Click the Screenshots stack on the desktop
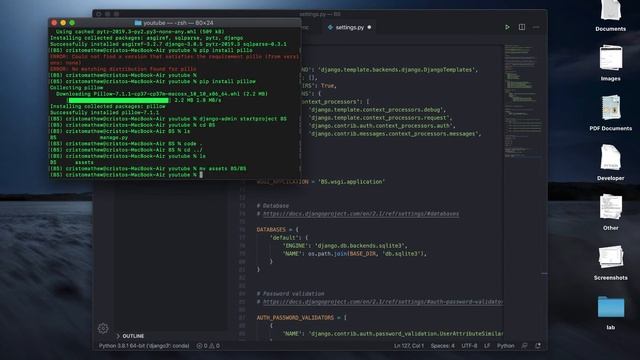Image resolution: width=640 pixels, height=360 pixels. tap(611, 262)
